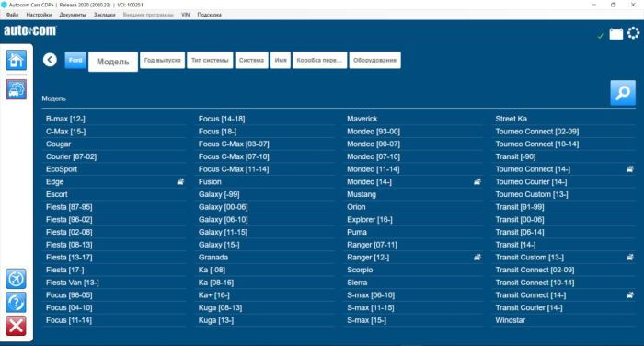The image size is (644, 346).
Task: Choose the Windstar model
Action: (510, 320)
